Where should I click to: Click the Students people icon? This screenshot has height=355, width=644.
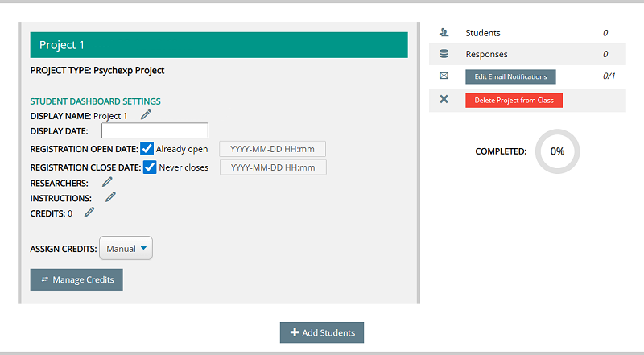tap(444, 33)
